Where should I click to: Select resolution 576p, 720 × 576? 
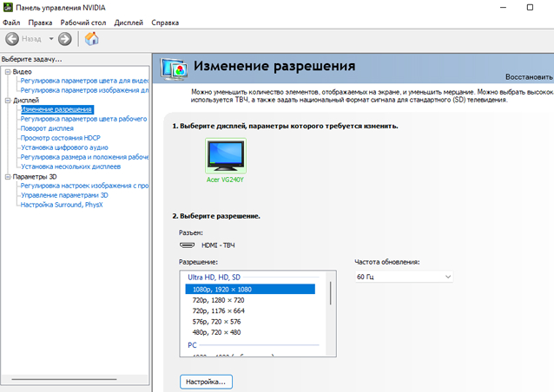click(216, 322)
